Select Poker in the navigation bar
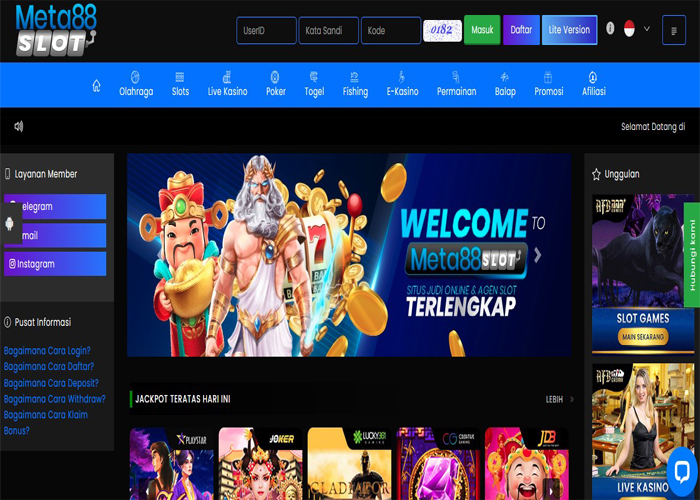The height and width of the screenshot is (500, 700). click(x=275, y=84)
